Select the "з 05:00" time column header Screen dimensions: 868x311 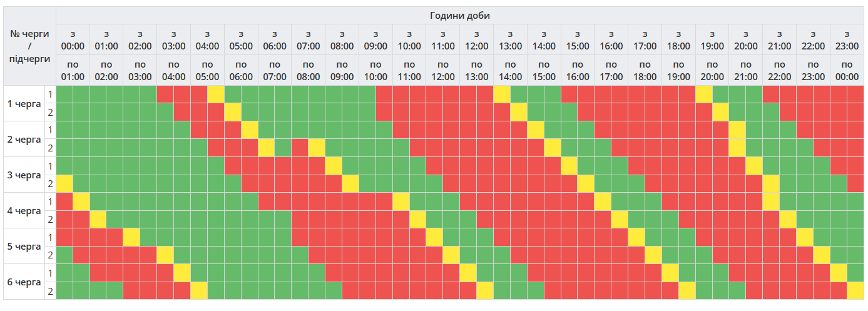click(x=241, y=39)
